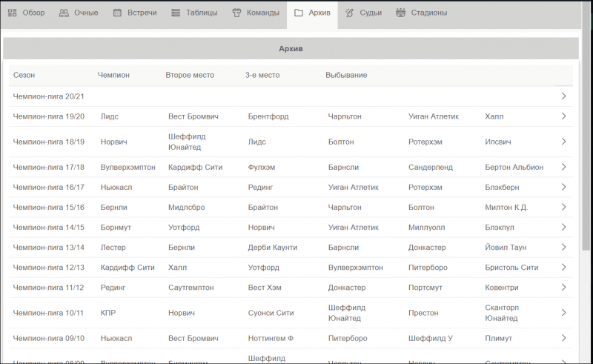Select the Чемпион-лига 12/13 season

(48, 268)
